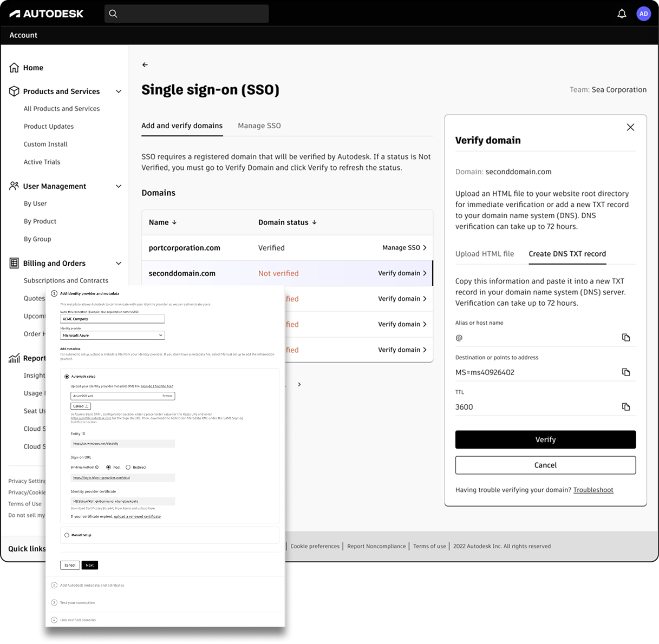Click the Sign-on URL field
The width and height of the screenshot is (659, 644).
pos(122,478)
